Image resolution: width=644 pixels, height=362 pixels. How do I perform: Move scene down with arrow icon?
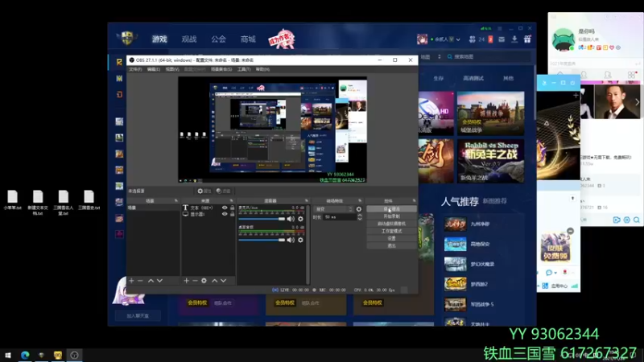(x=159, y=281)
